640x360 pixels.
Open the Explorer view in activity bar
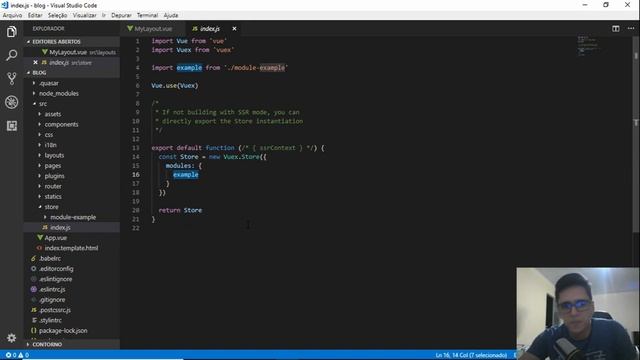[11, 31]
